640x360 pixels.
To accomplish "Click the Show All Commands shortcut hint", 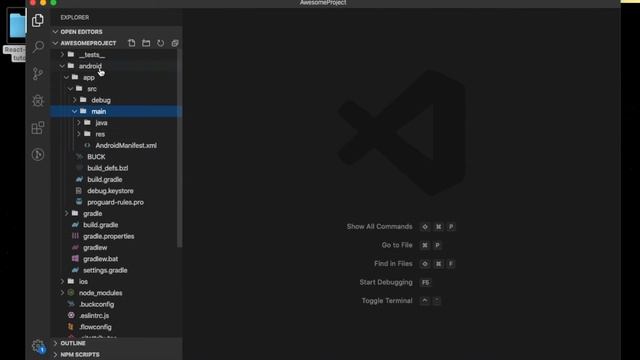I will [x=401, y=227].
